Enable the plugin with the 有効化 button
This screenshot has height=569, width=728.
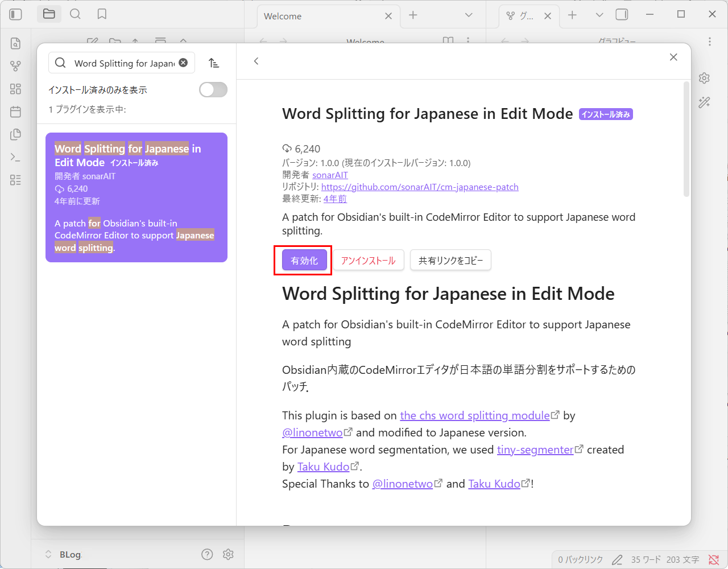(303, 260)
